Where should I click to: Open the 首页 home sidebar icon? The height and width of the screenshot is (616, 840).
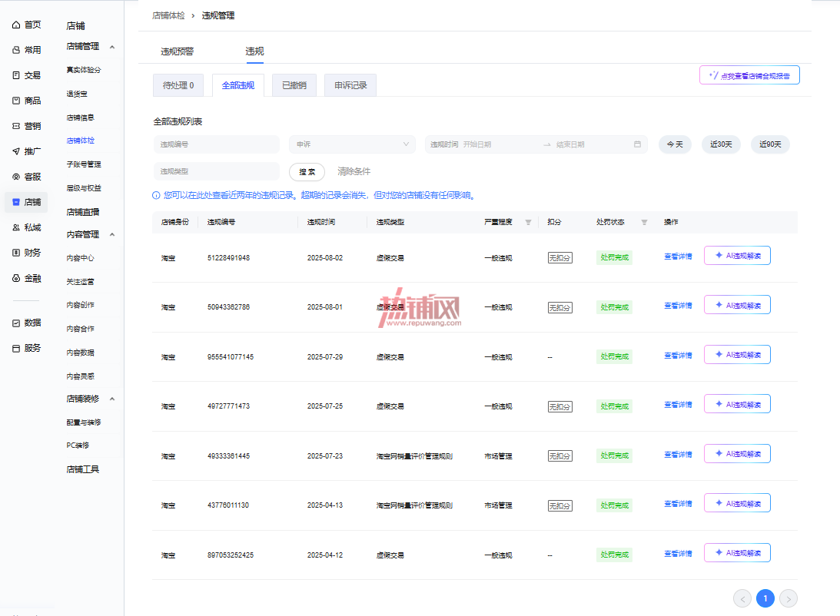pos(16,25)
